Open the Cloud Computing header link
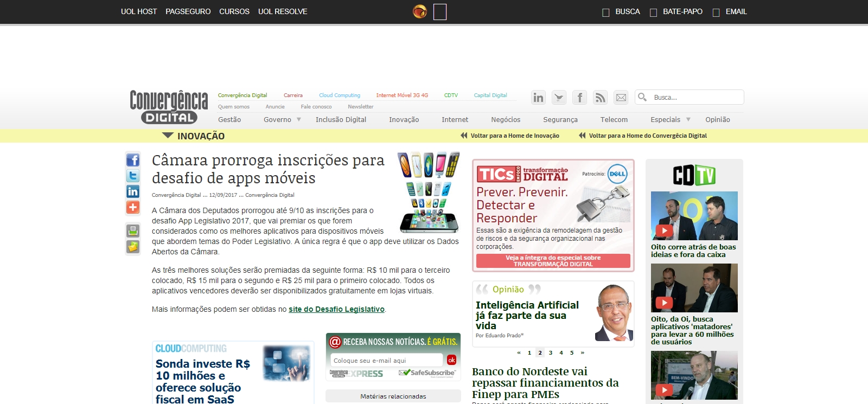Viewport: 868px width, 404px height. 340,95
